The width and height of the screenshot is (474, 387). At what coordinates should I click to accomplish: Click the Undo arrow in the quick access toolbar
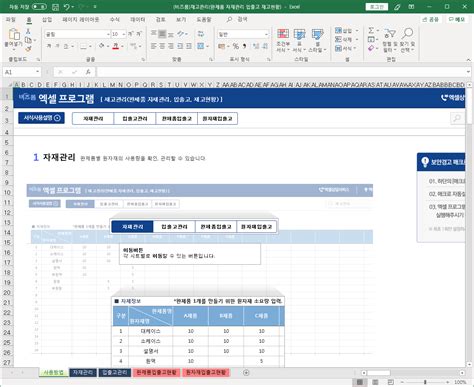tap(67, 7)
